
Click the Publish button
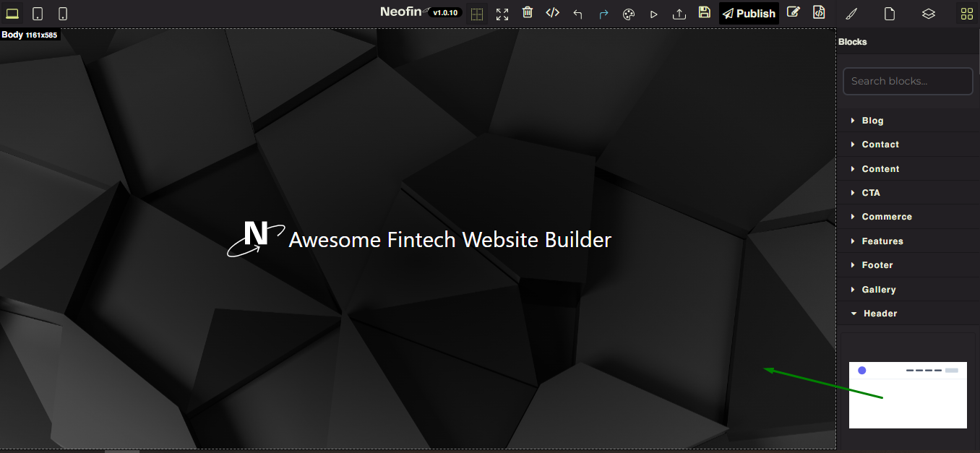749,14
